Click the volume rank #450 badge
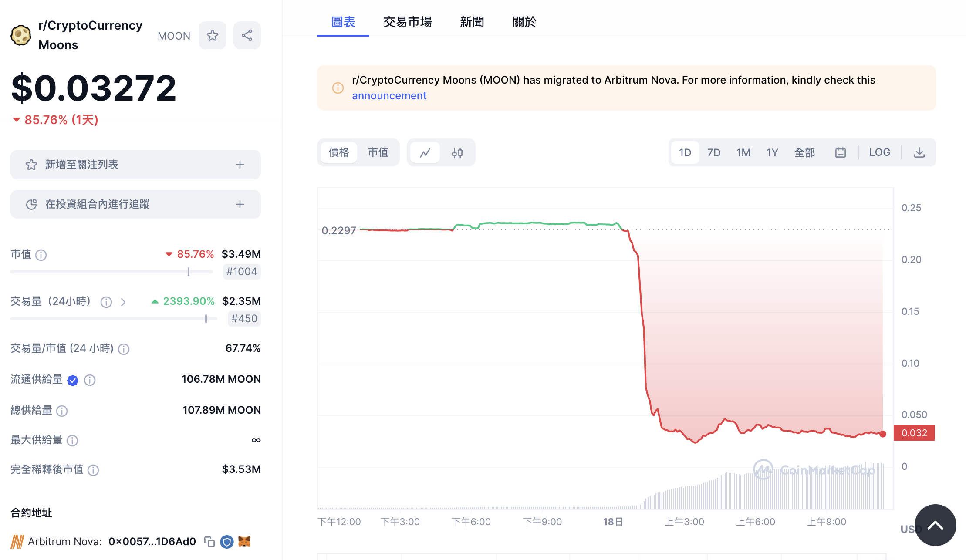The image size is (966, 560). [244, 319]
